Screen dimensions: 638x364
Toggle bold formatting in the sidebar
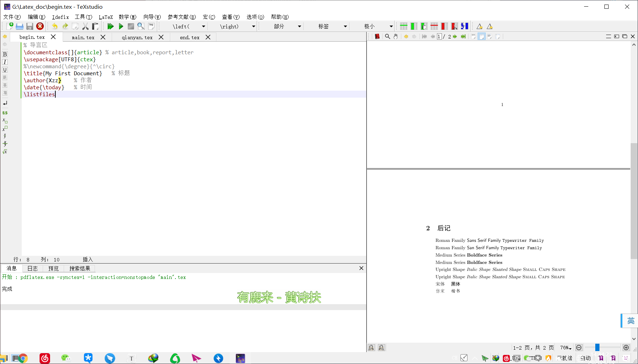coord(5,54)
